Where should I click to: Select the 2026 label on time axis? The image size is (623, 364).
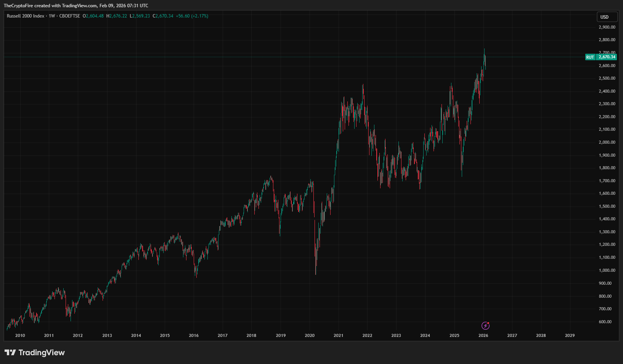(483, 335)
